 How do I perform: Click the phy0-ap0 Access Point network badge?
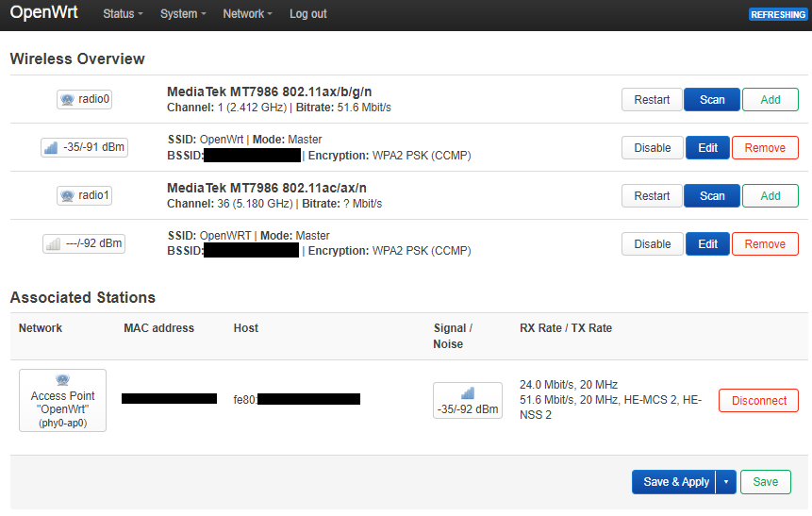point(62,401)
